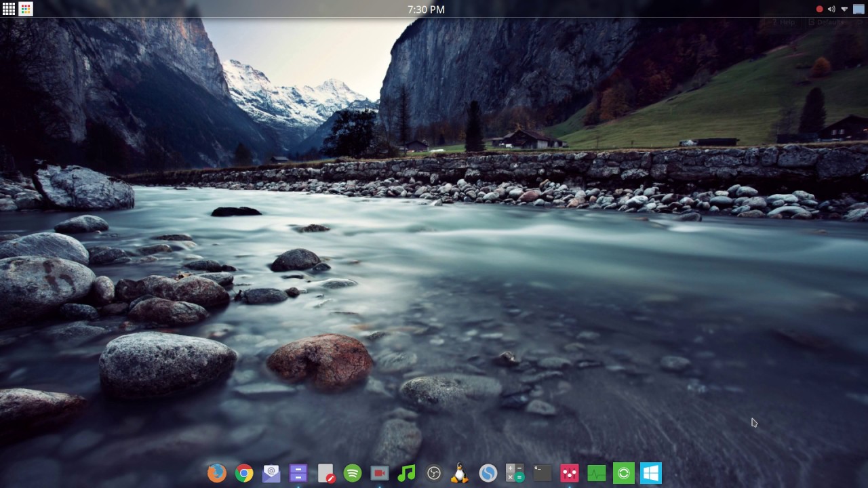Click the Windows logo dock icon

[x=651, y=473]
